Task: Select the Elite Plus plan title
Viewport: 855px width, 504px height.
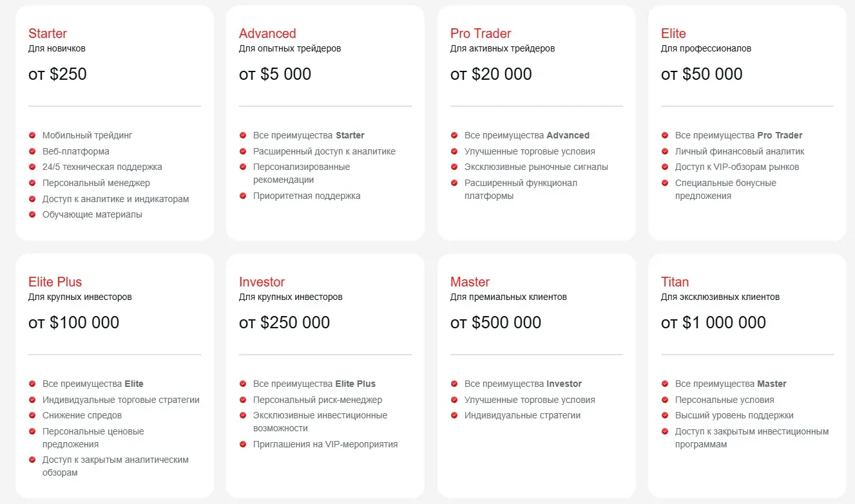Action: click(x=55, y=282)
